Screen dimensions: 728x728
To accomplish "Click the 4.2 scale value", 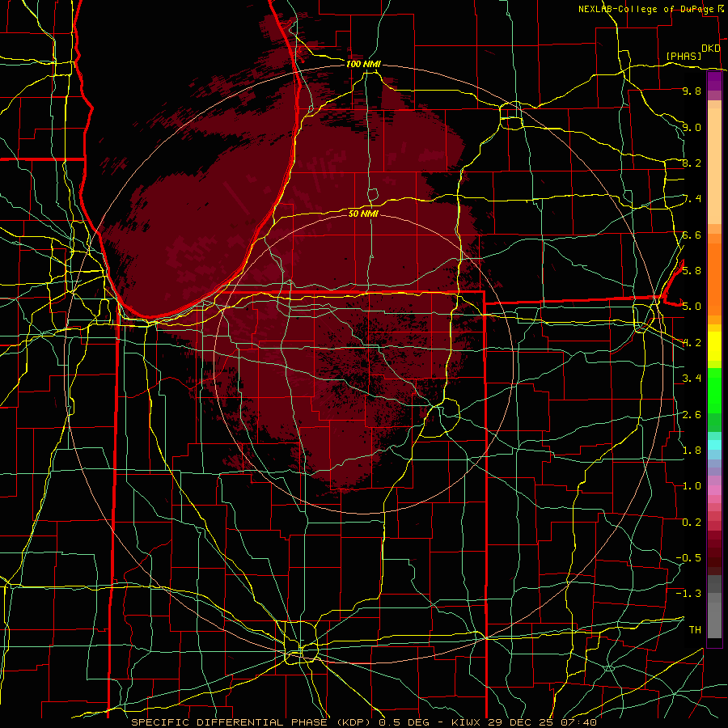I will tap(692, 343).
